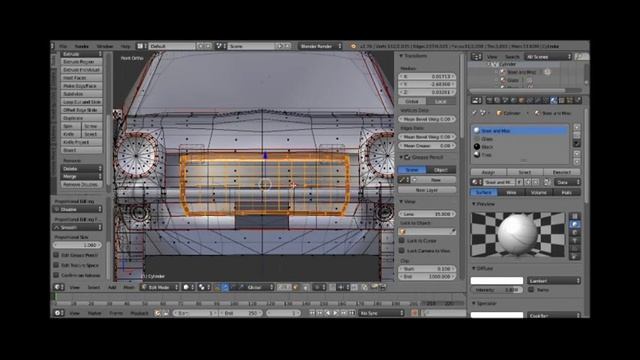The width and height of the screenshot is (640, 360).
Task: Click the screen layout browse icon
Action: pyautogui.click(x=142, y=47)
